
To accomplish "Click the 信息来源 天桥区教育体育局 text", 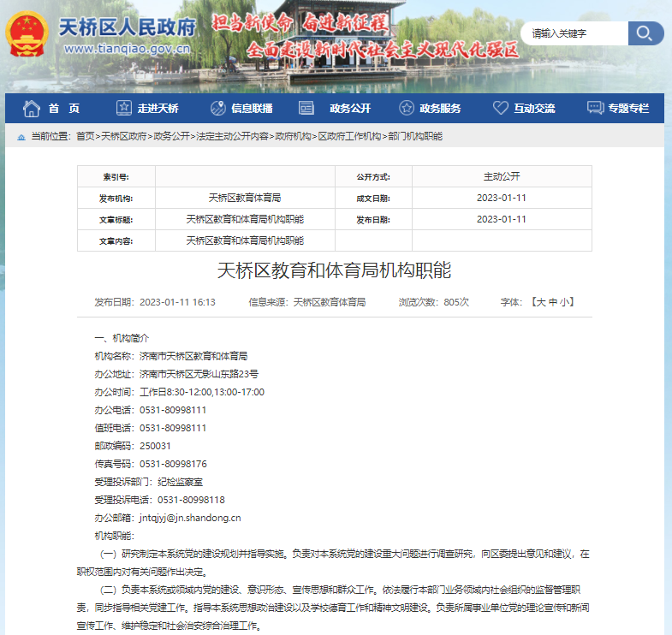I will coord(307,302).
